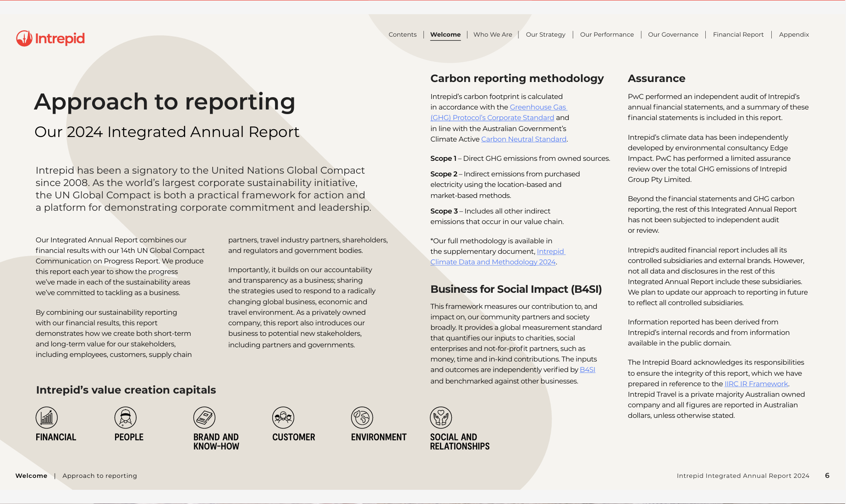Open the Appendix tab
846x504 pixels.
tap(794, 35)
